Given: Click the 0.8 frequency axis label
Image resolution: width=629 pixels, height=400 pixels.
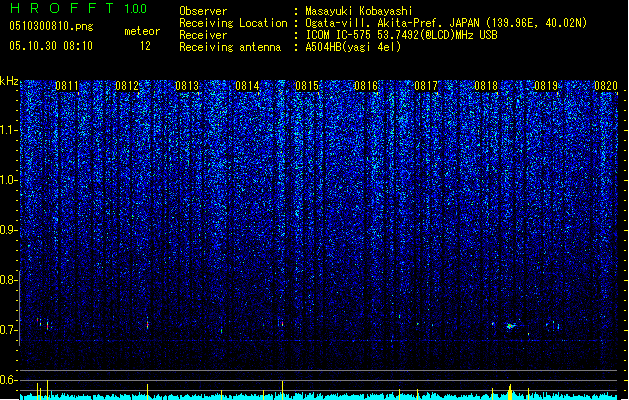Looking at the screenshot, I should [9, 280].
